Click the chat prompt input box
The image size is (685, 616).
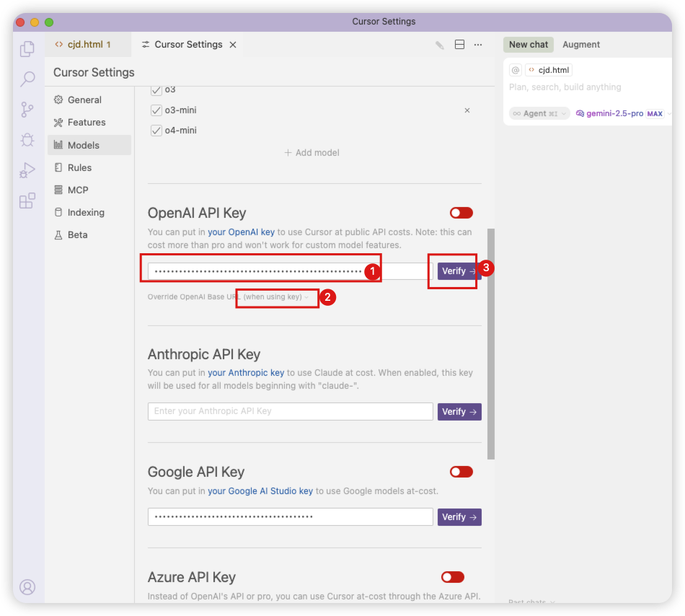pos(588,87)
